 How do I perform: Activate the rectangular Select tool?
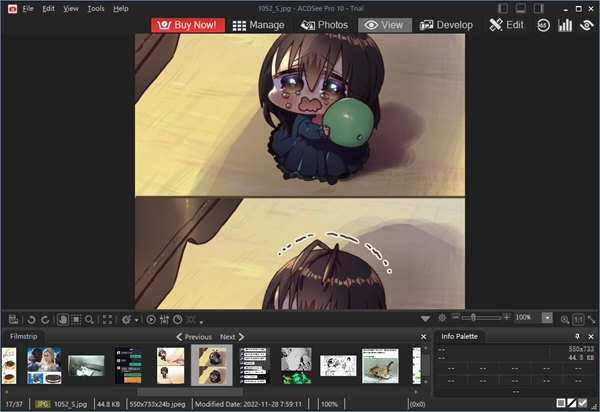pos(76,319)
